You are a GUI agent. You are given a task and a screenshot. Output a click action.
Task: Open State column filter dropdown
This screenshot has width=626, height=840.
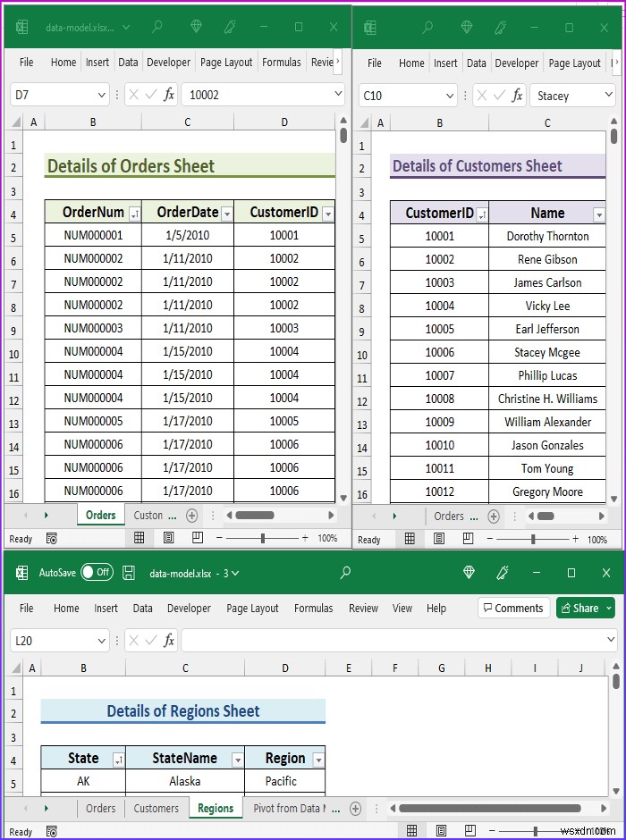118,760
